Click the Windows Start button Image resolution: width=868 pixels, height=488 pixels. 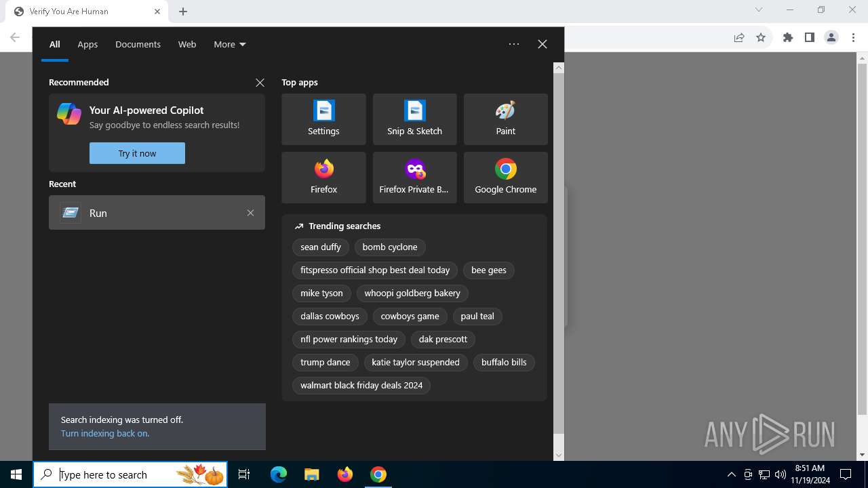click(x=16, y=474)
